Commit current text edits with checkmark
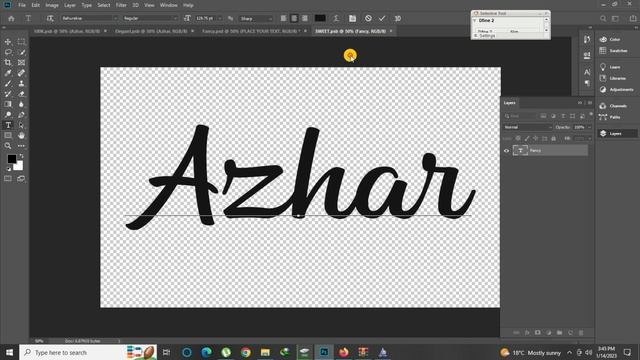Image resolution: width=640 pixels, height=360 pixels. [x=382, y=18]
